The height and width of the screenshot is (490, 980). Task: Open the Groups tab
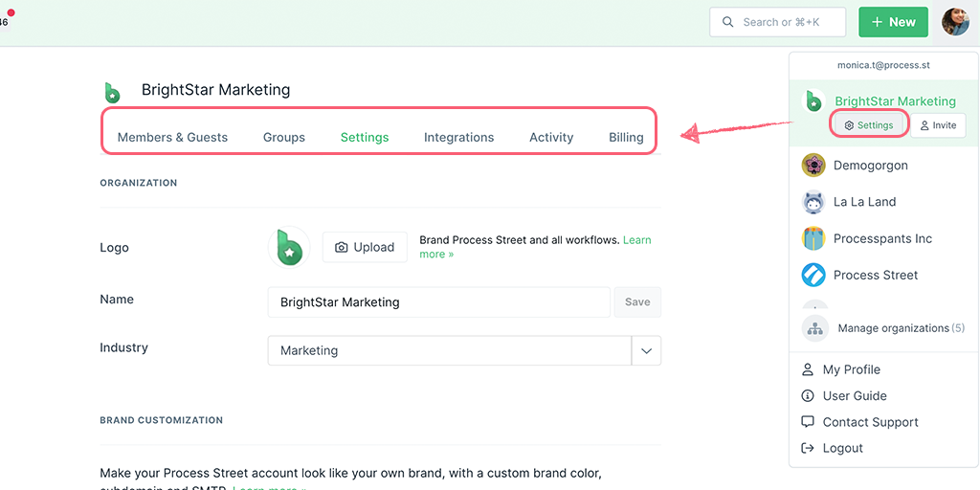pyautogui.click(x=283, y=138)
